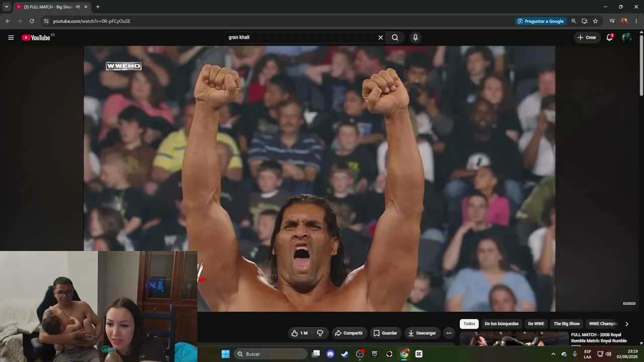The width and height of the screenshot is (644, 362).
Task: Open the volume control in system tray
Action: click(x=609, y=354)
